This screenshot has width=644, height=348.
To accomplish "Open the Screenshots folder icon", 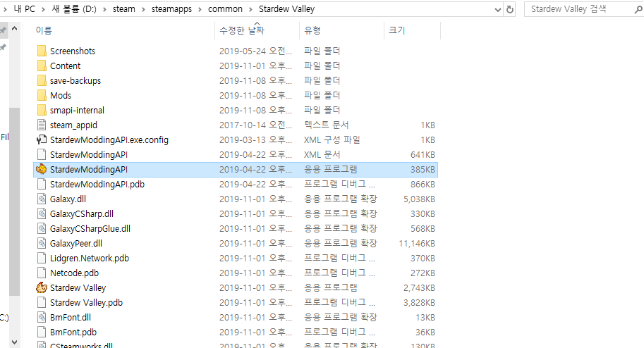I will point(42,51).
